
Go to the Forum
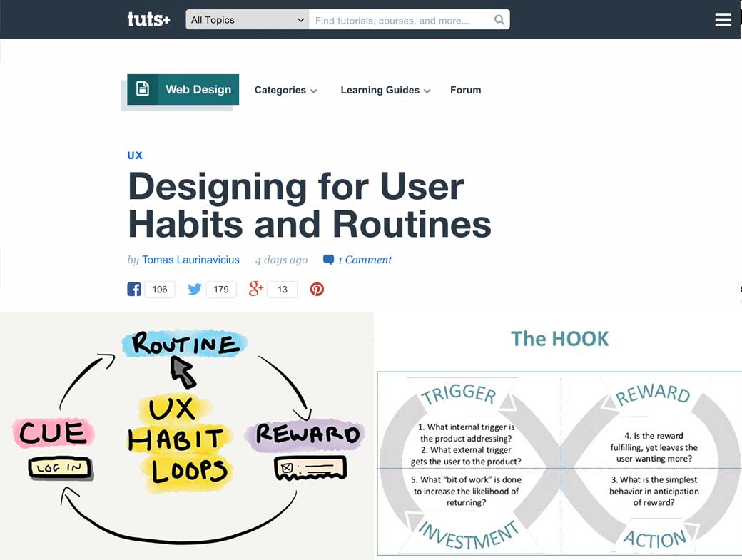coord(465,90)
